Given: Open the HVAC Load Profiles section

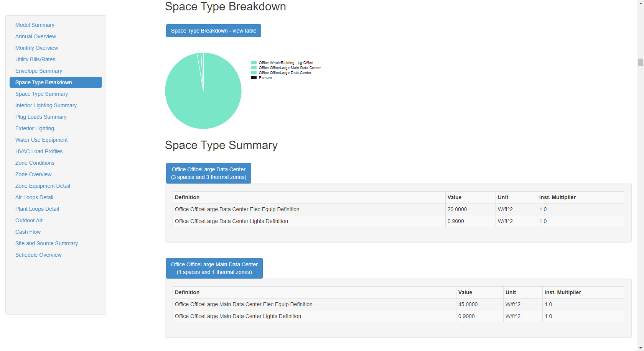Looking at the screenshot, I should tap(39, 151).
